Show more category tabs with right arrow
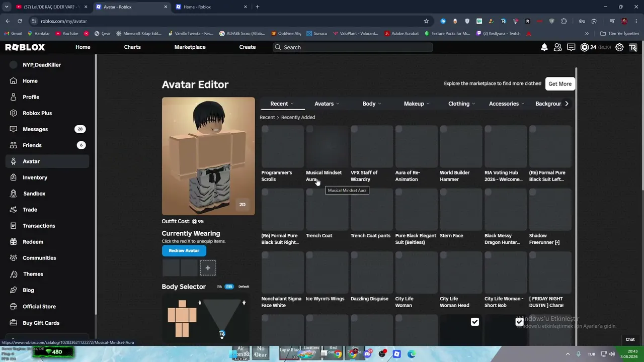 pos(567,104)
